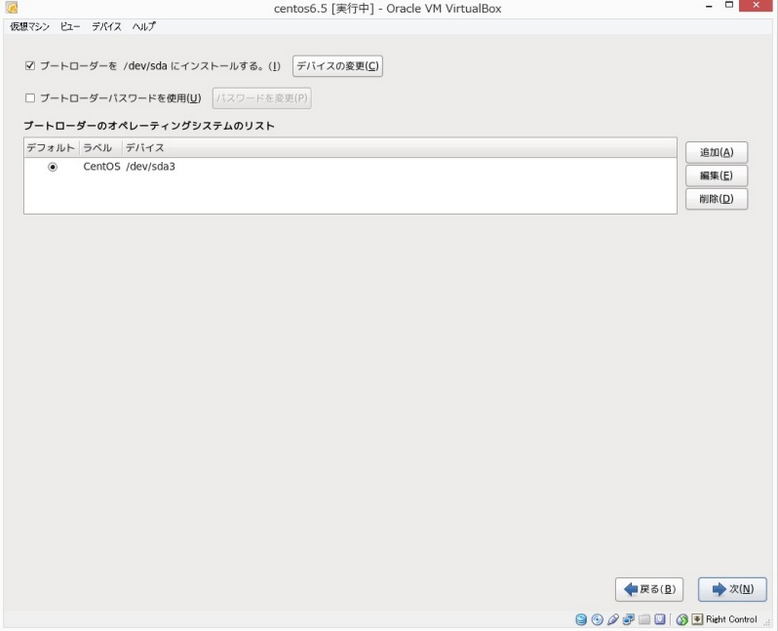Click the hard disk activity status icon
778x631 pixels.
click(581, 619)
